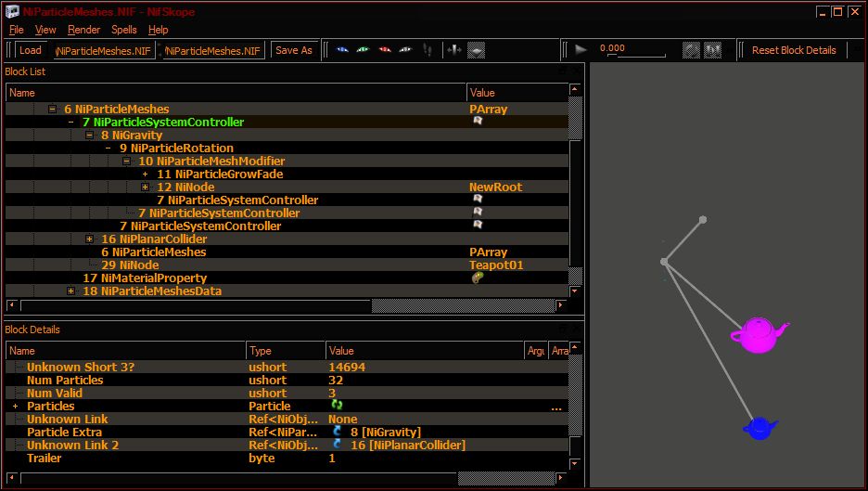This screenshot has width=868, height=491.
Task: Click the load file path field
Action: [x=104, y=50]
